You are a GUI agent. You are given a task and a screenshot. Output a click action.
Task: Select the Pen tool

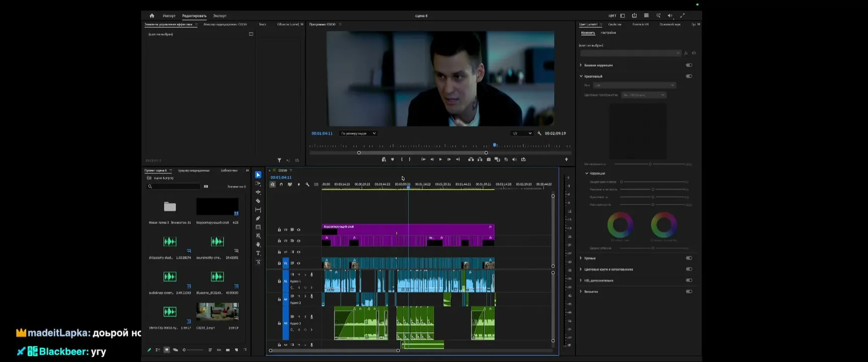pyautogui.click(x=258, y=218)
